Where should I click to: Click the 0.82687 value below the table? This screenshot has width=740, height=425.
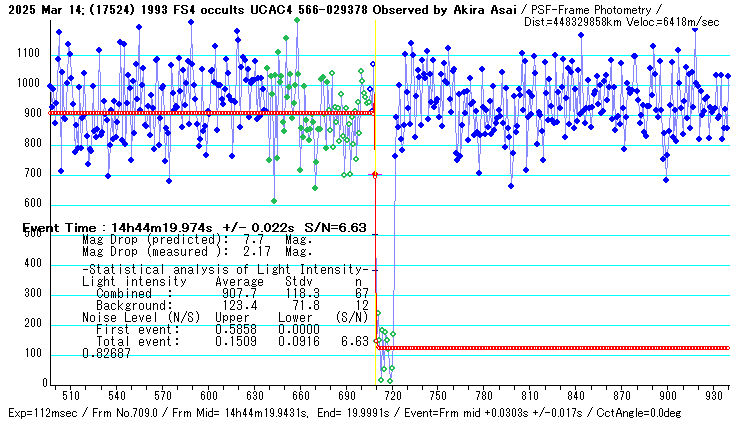108,353
